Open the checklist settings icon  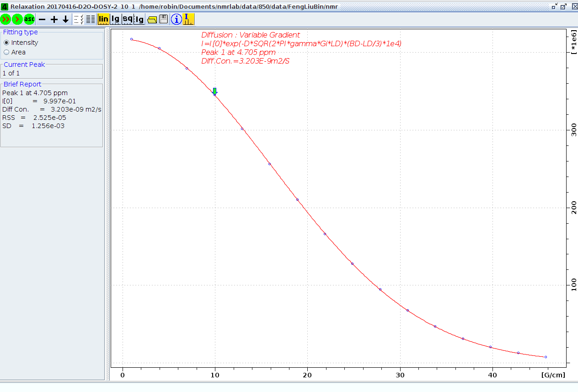[79, 19]
